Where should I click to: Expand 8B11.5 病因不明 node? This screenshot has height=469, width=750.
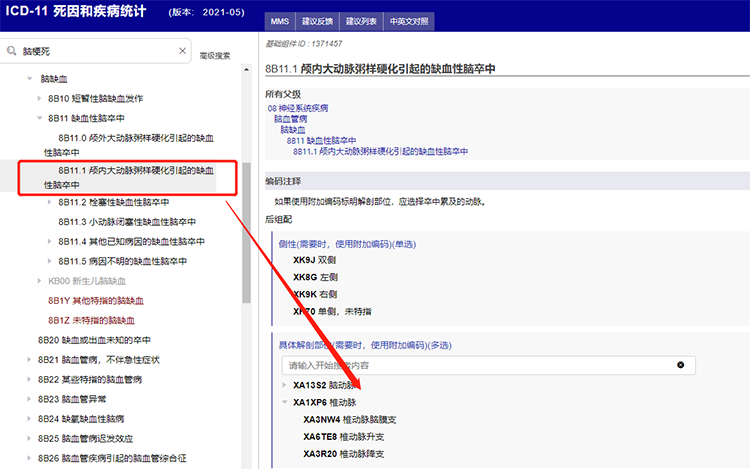[x=49, y=261]
